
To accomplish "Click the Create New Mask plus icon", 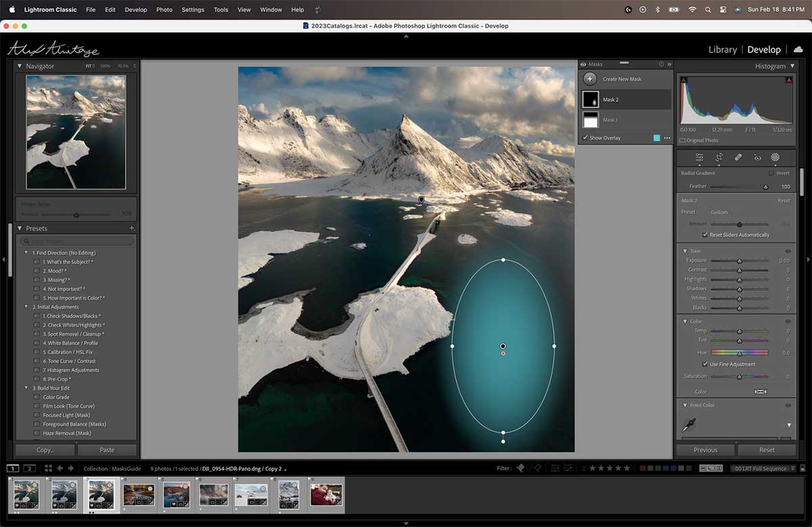I will point(591,79).
